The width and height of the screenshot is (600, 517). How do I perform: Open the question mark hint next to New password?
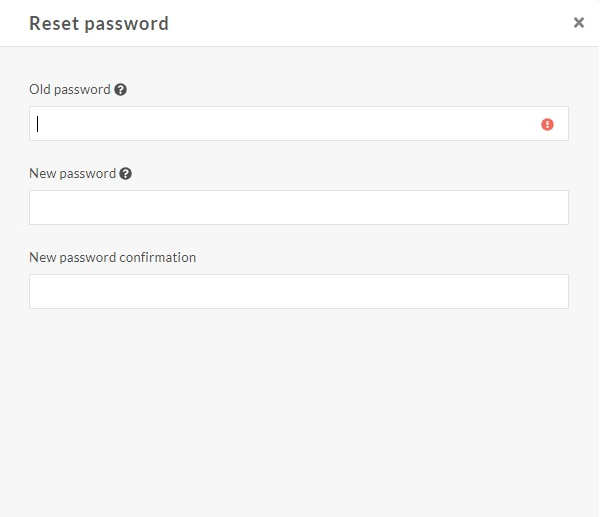pos(126,174)
